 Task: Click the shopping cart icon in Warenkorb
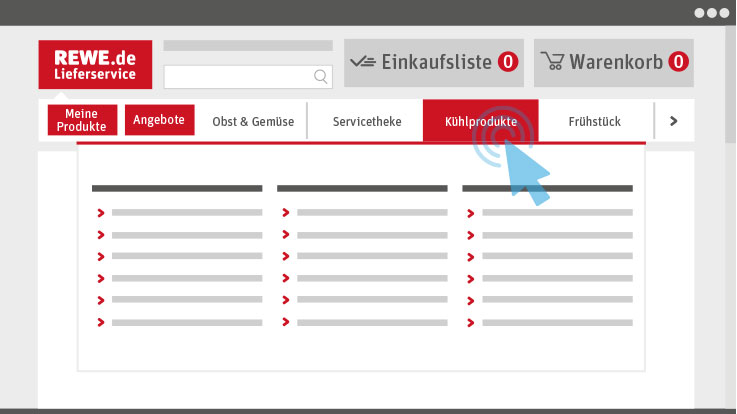(x=552, y=61)
